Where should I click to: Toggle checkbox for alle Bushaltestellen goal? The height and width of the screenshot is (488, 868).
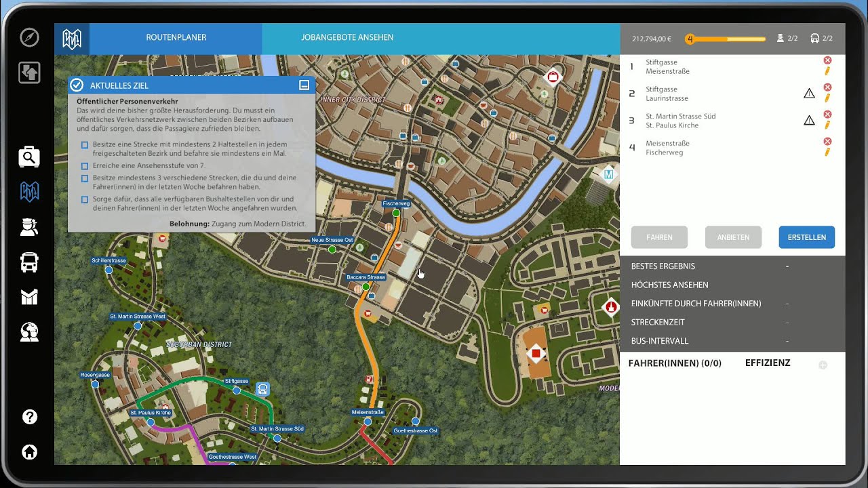pos(85,200)
